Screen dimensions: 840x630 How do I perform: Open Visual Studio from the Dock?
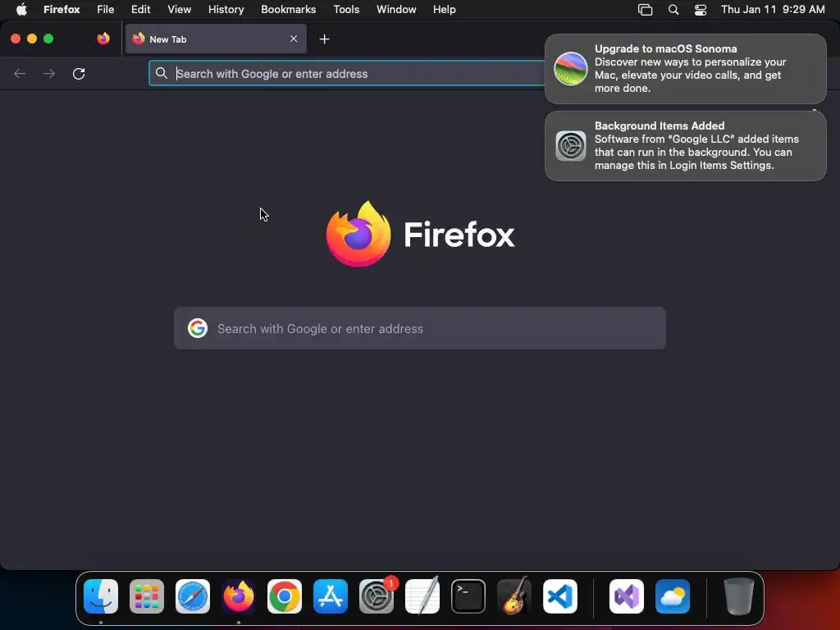[627, 596]
